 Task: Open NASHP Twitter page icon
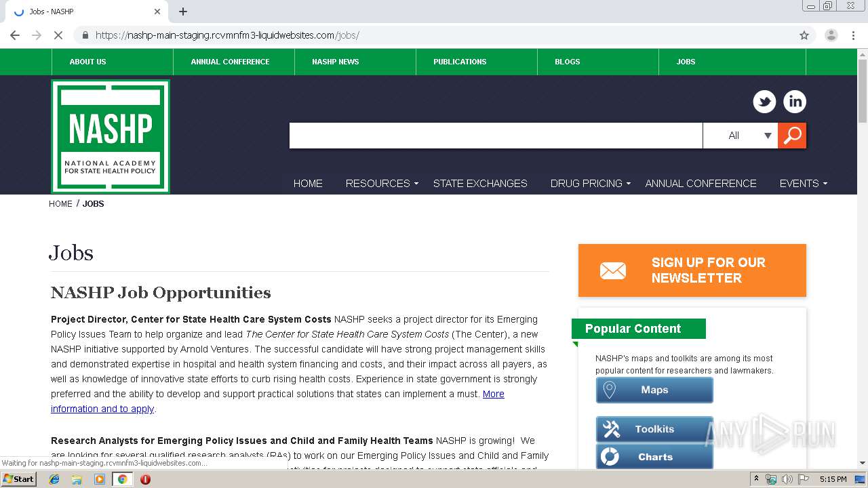[764, 102]
